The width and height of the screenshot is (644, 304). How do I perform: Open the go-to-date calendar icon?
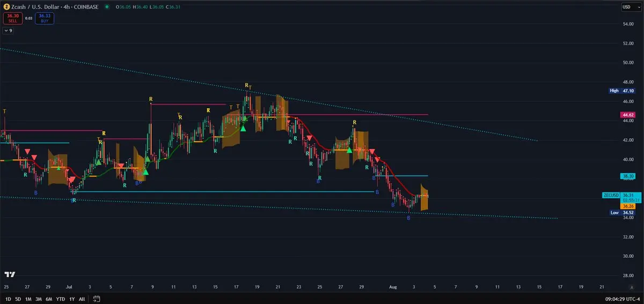click(x=97, y=299)
